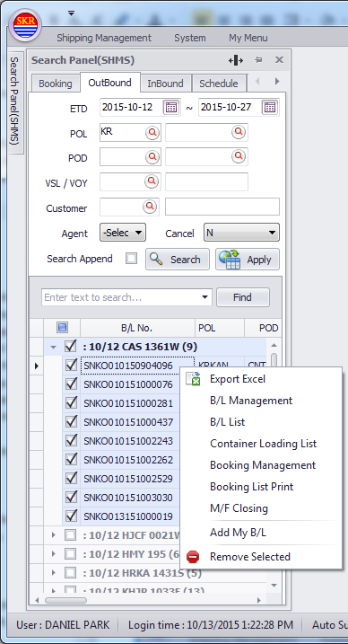Click the red Remove Selected icon
The image size is (348, 644).
pyautogui.click(x=193, y=557)
